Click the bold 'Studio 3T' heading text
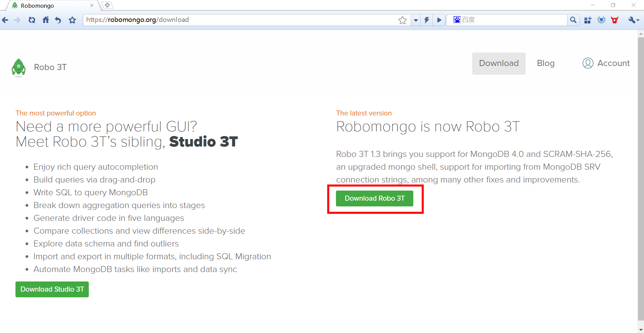 203,142
